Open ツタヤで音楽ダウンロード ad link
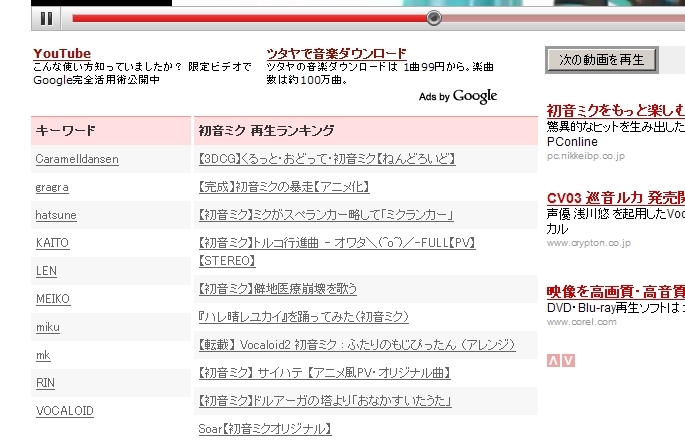Image resolution: width=685 pixels, height=445 pixels. point(336,54)
